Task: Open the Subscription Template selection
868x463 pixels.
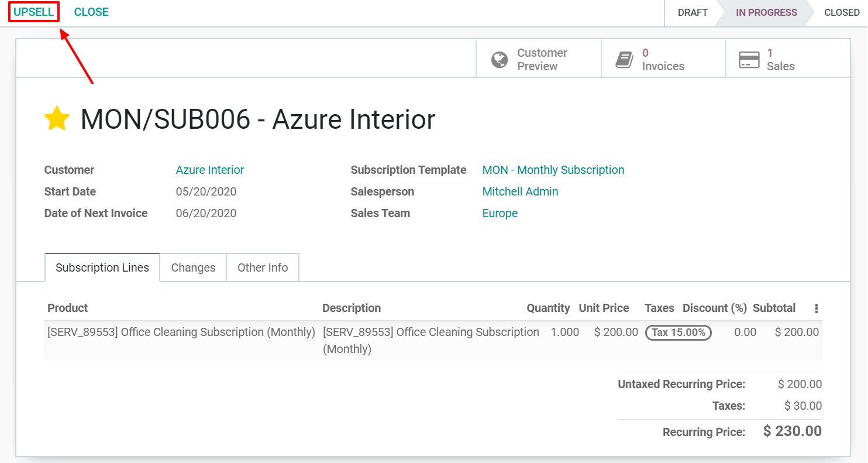Action: click(552, 170)
